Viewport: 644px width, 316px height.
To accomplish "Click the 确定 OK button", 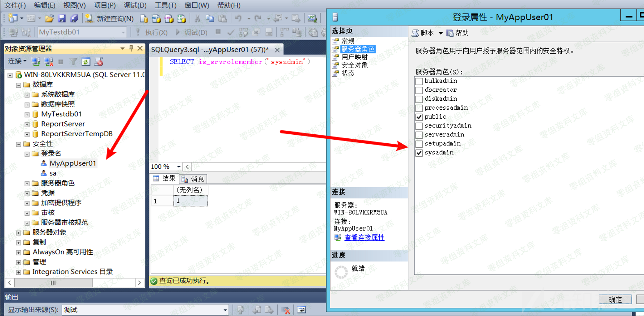I will tap(615, 300).
